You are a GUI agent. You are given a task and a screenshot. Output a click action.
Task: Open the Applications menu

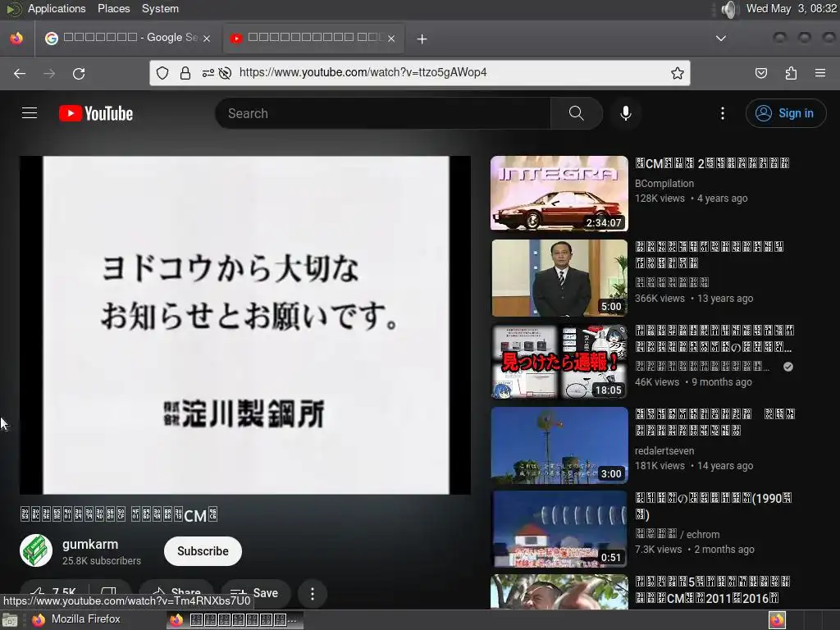point(57,8)
